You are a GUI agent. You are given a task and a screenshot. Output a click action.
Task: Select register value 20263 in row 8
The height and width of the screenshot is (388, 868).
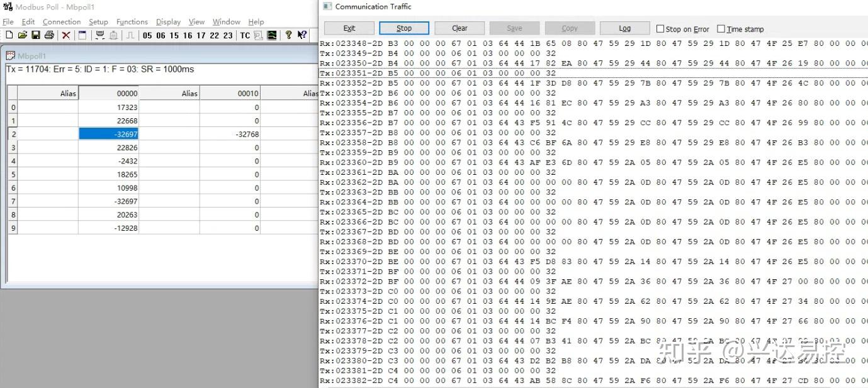(x=108, y=214)
